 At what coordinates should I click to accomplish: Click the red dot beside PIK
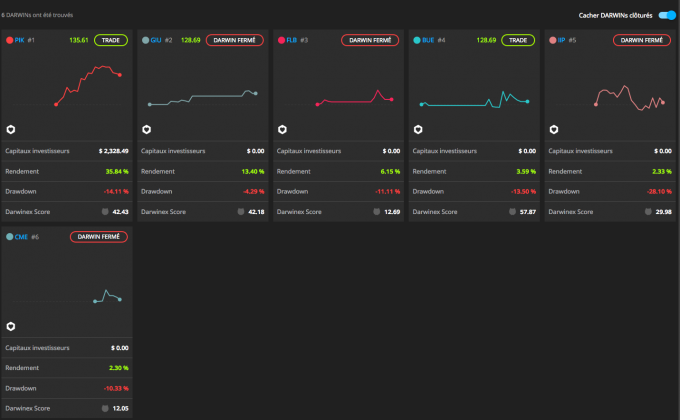tap(10, 40)
